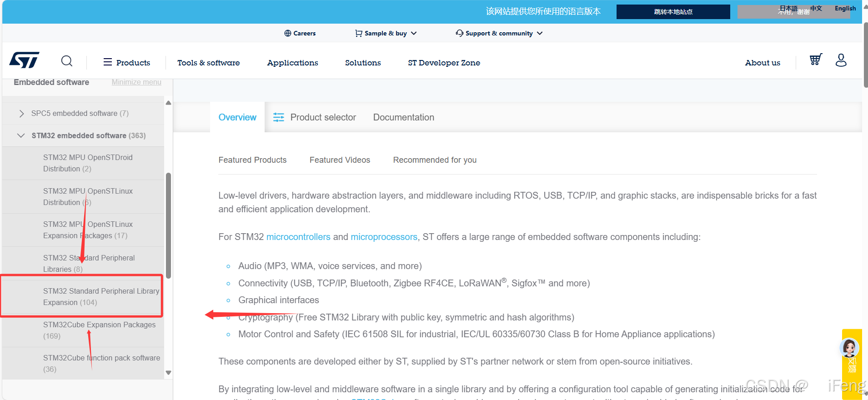Click the page vertical scrollbar thumb

click(865, 55)
